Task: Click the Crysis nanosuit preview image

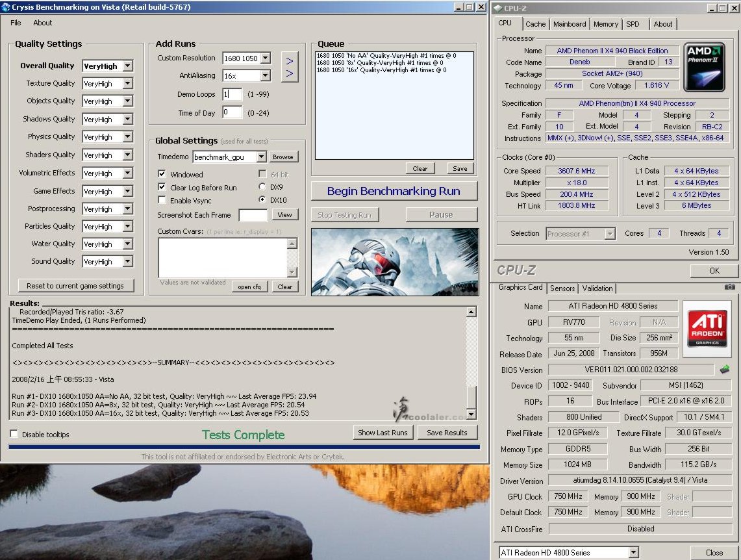Action: [395, 262]
